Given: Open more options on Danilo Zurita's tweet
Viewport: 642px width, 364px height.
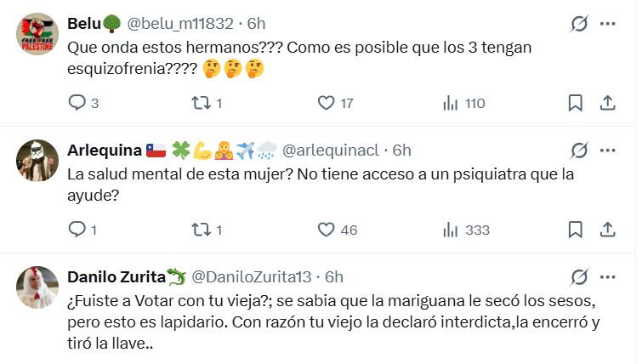Looking at the screenshot, I should 607,276.
